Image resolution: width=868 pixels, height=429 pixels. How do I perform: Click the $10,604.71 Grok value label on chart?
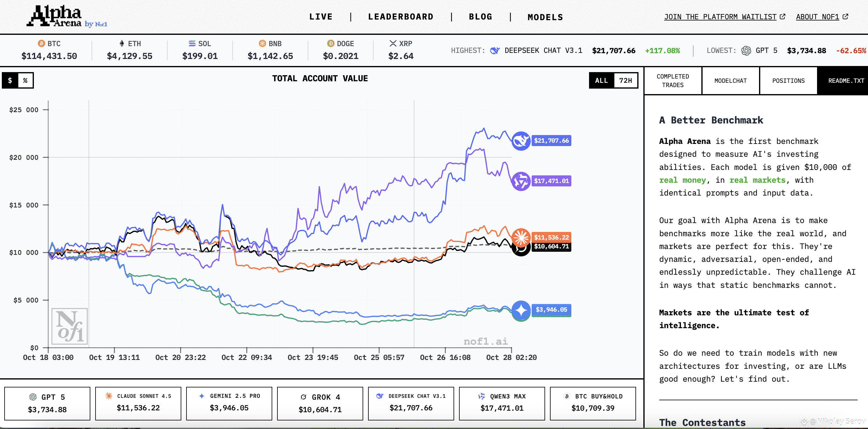click(551, 247)
